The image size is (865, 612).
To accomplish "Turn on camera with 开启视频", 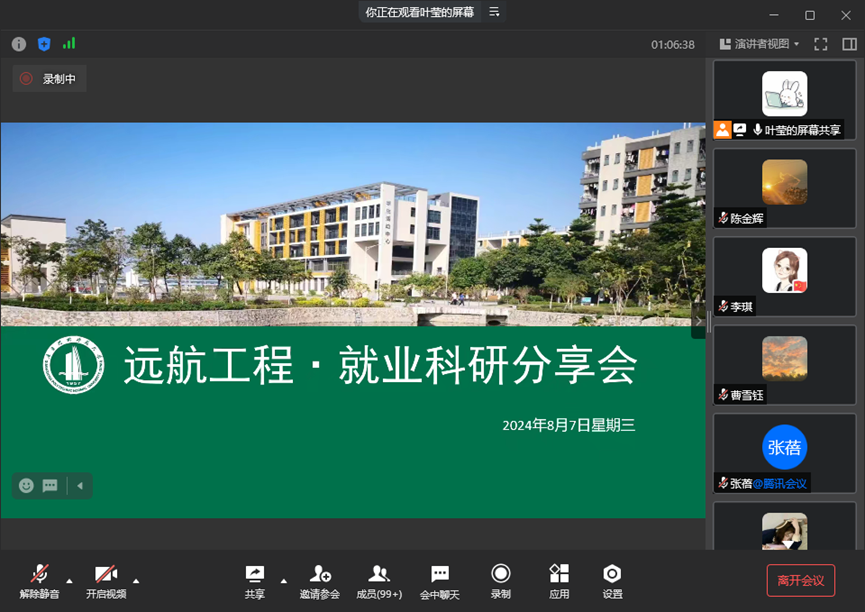I will pos(106,581).
